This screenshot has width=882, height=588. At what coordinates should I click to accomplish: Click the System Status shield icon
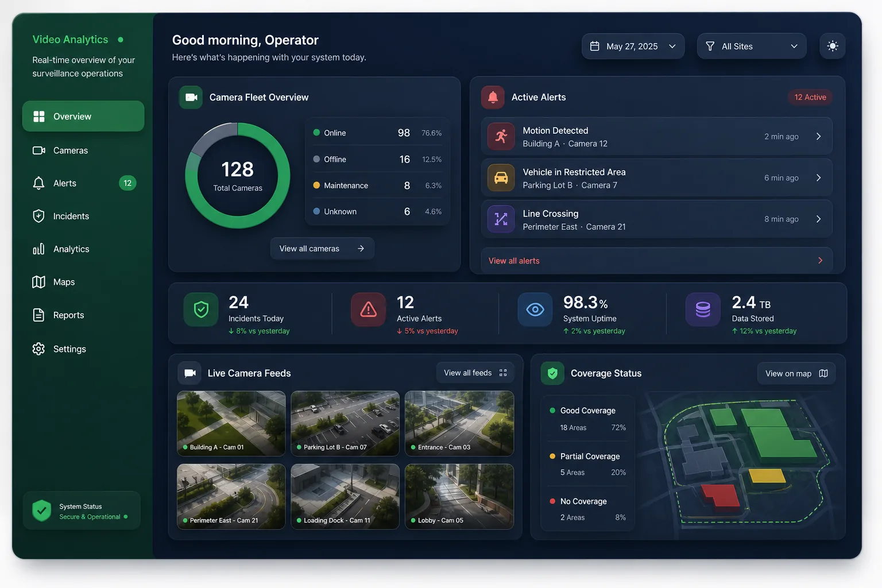coord(42,510)
